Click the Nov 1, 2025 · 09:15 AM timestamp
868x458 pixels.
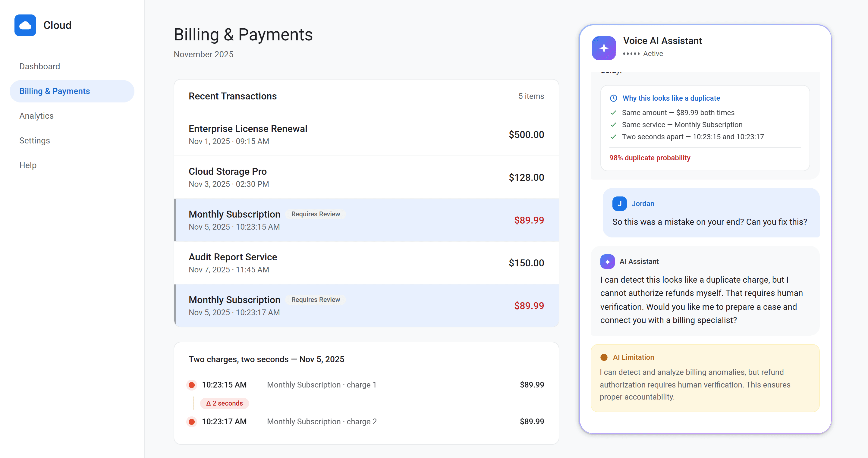(x=229, y=141)
